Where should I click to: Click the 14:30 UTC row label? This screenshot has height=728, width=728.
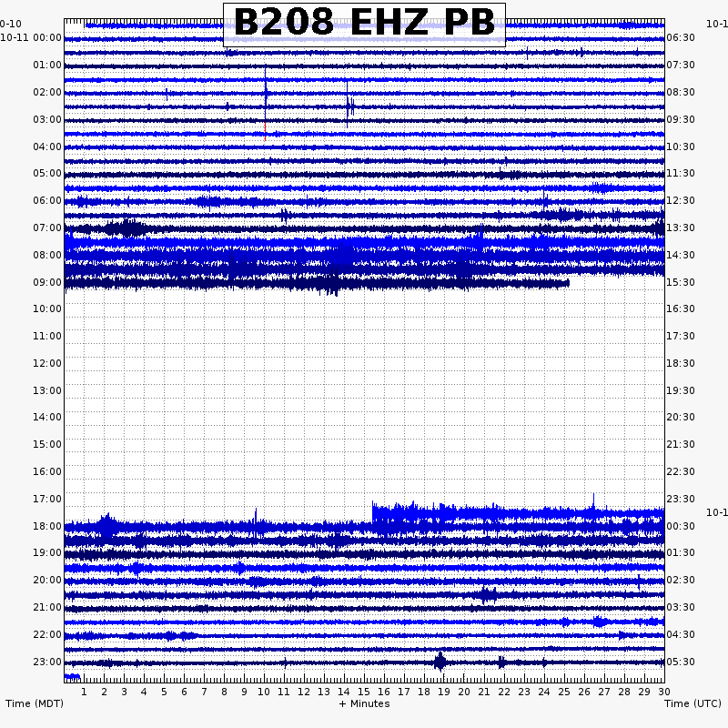click(x=681, y=256)
